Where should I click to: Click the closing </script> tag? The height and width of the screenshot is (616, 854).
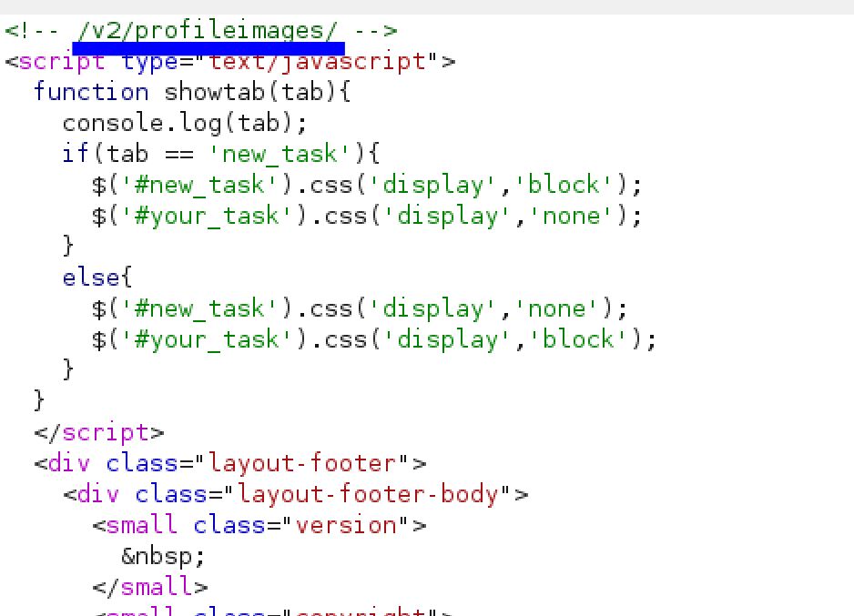point(98,432)
